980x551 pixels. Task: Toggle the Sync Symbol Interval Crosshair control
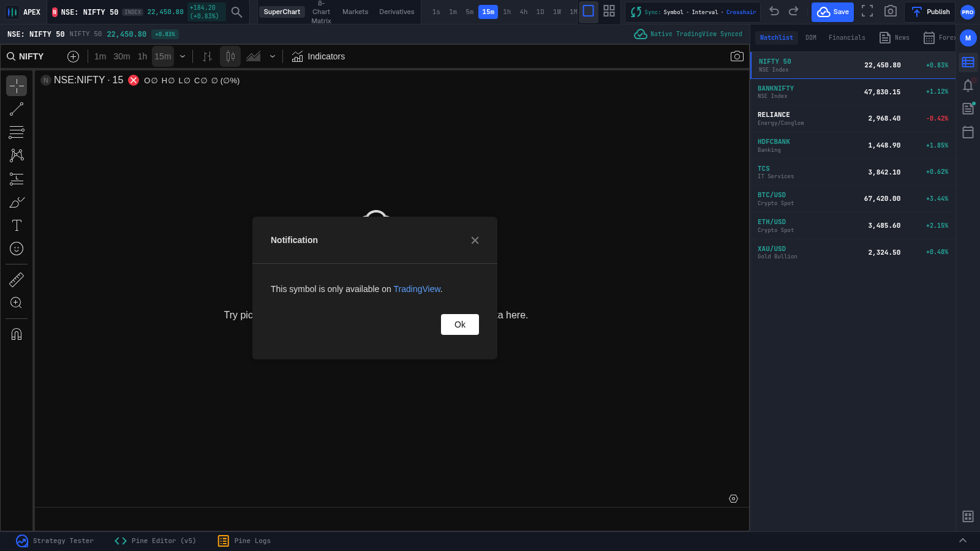click(x=693, y=12)
